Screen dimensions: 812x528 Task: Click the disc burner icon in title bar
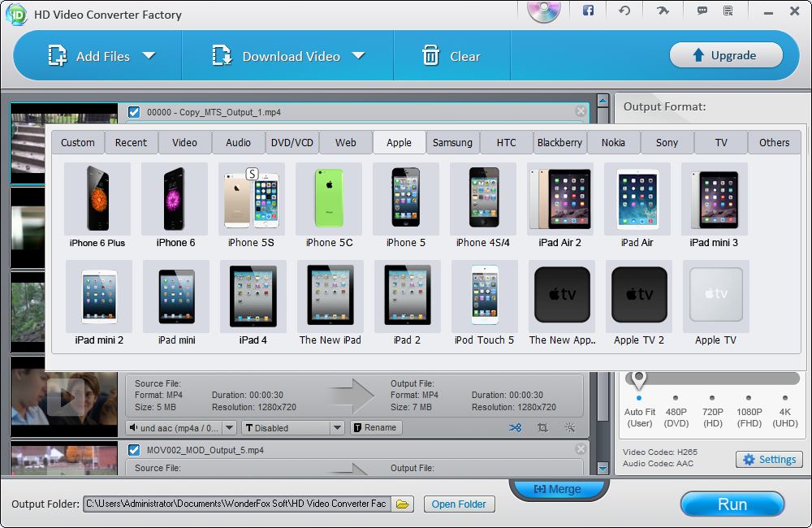coord(544,11)
